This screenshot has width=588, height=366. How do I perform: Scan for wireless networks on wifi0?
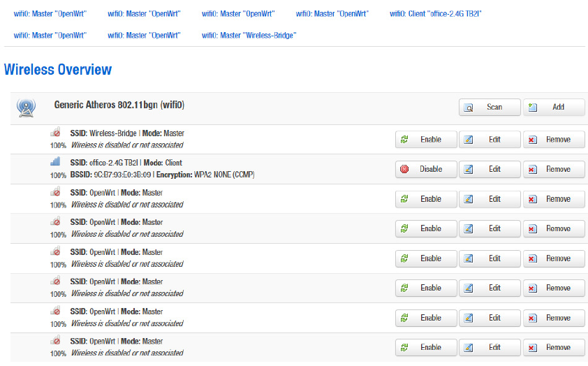(490, 107)
